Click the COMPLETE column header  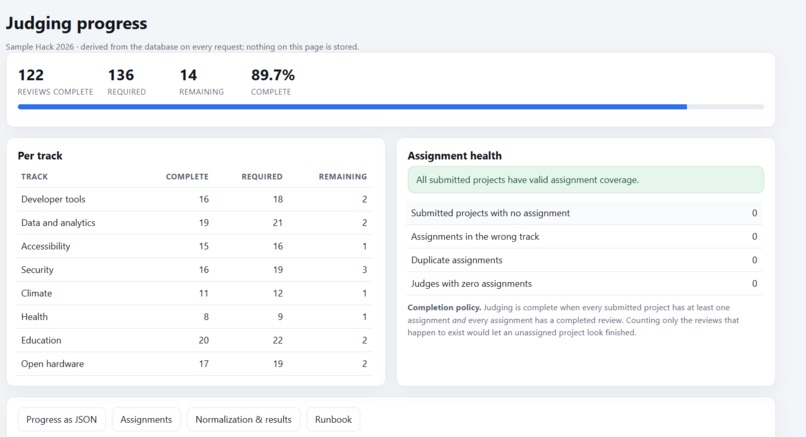pos(187,176)
